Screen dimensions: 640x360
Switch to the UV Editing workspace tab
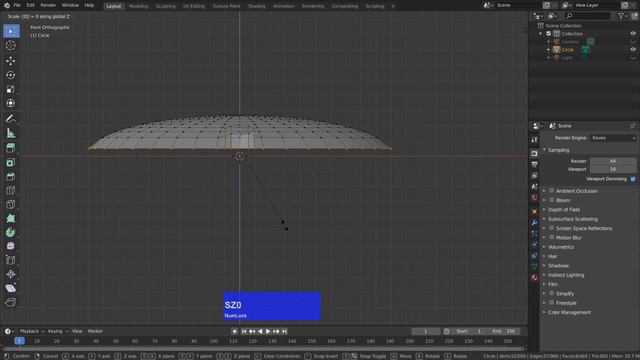point(194,6)
